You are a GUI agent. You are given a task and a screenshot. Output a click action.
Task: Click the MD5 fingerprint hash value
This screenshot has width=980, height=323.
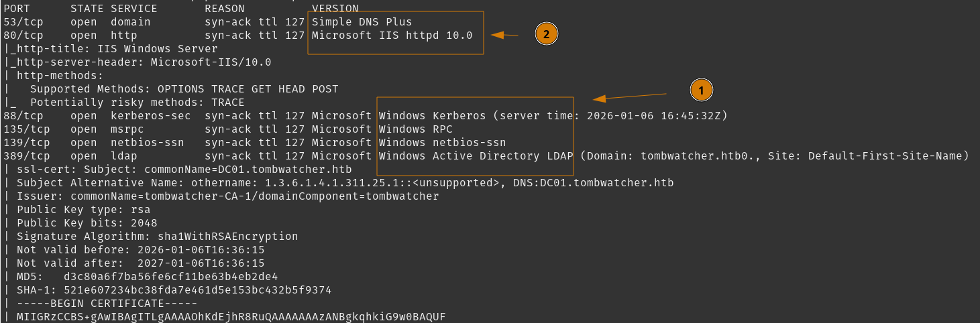(x=171, y=277)
